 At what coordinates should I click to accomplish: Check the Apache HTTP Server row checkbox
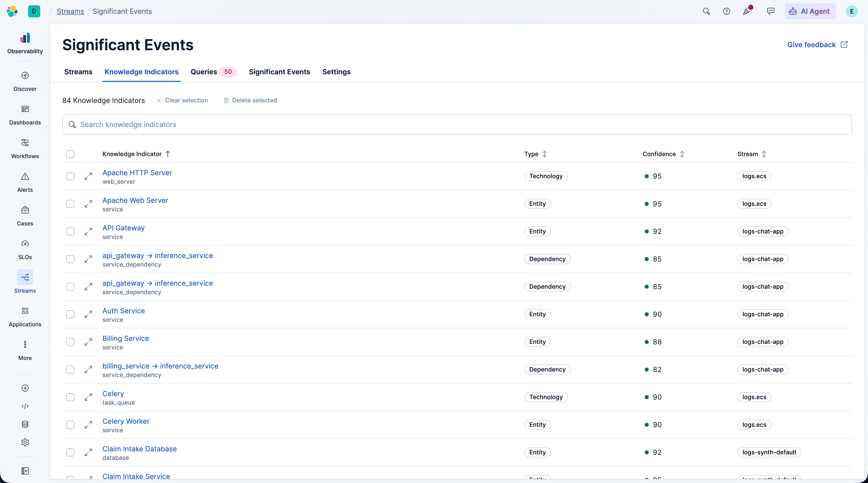point(70,176)
